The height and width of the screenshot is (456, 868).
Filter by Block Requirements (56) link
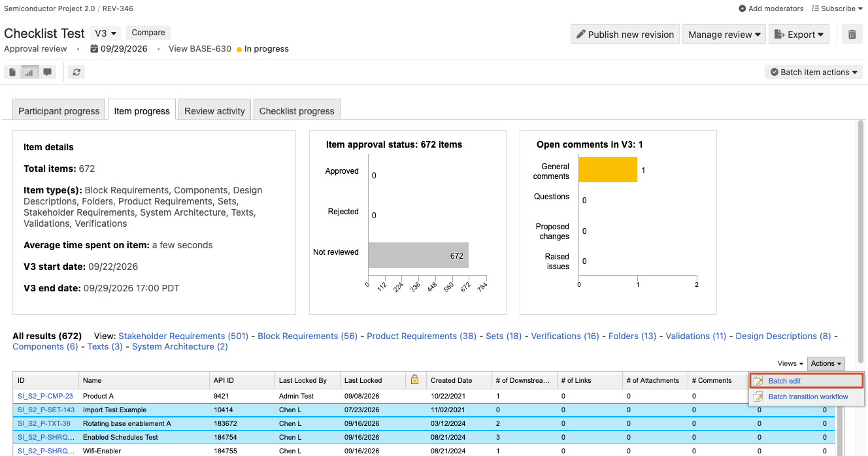point(308,336)
